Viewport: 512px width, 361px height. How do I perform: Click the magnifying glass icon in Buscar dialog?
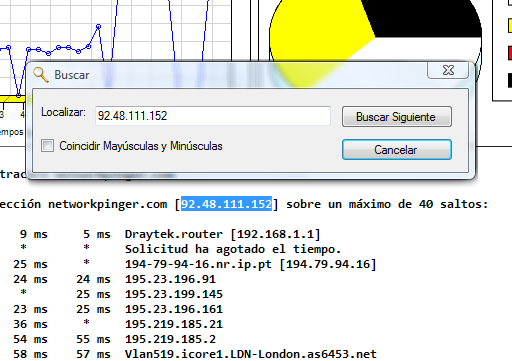tap(41, 74)
